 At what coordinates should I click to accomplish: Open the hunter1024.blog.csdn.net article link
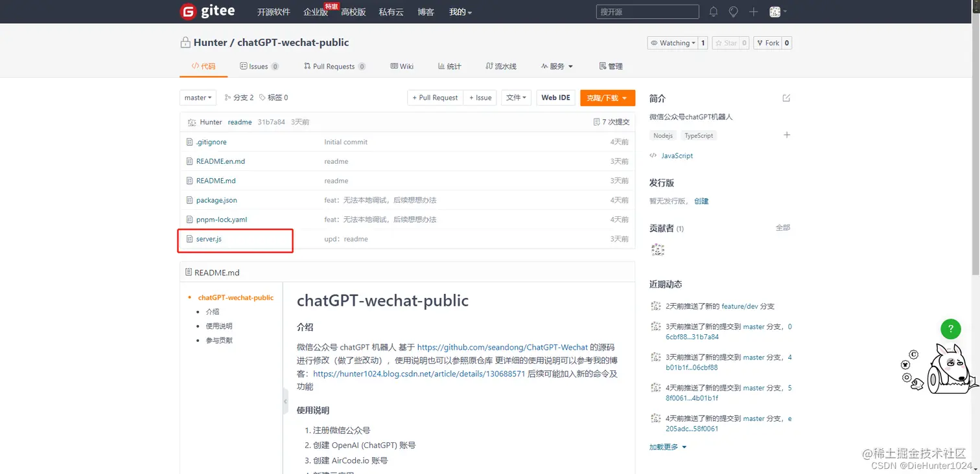(419, 374)
